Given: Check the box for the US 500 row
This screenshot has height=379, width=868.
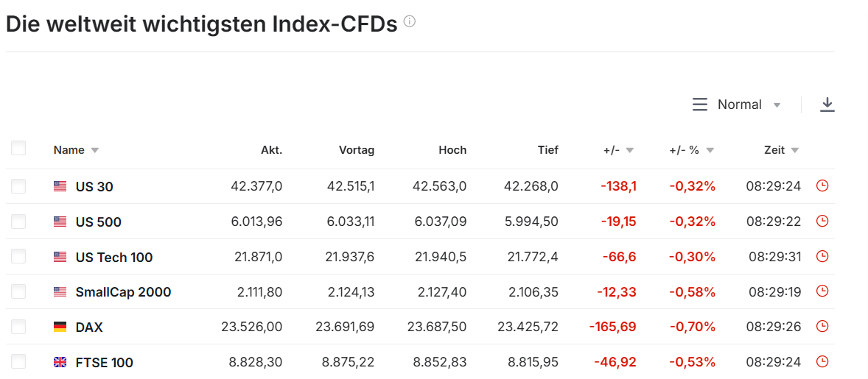Looking at the screenshot, I should point(18,222).
